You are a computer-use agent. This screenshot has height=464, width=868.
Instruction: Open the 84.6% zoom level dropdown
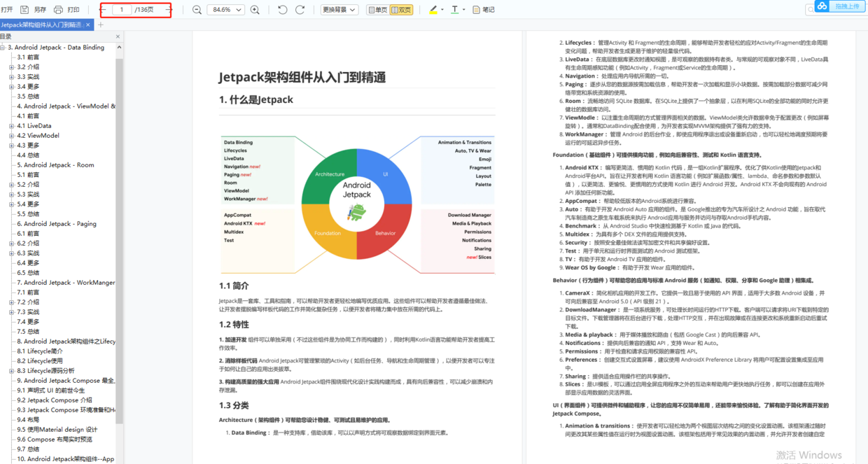pyautogui.click(x=225, y=10)
